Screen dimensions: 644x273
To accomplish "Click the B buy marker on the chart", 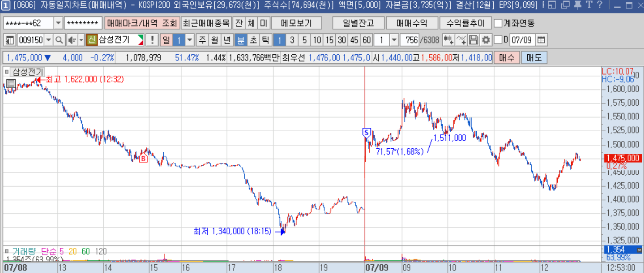I will coord(143,159).
